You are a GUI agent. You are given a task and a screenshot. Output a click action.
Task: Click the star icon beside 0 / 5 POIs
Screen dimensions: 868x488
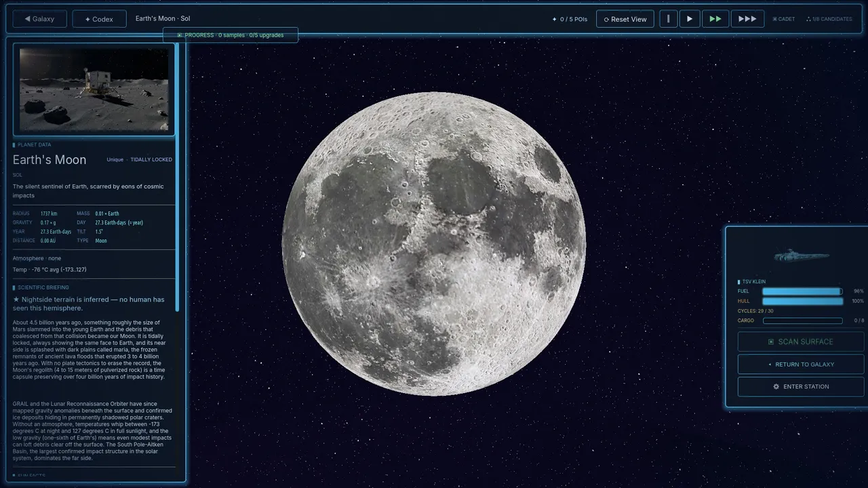coord(555,20)
